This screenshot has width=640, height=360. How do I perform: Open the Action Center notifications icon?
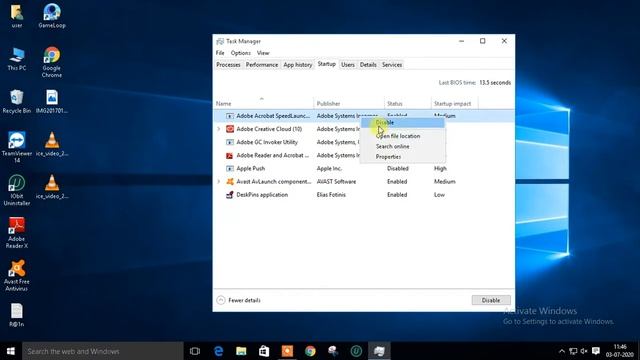click(596, 351)
